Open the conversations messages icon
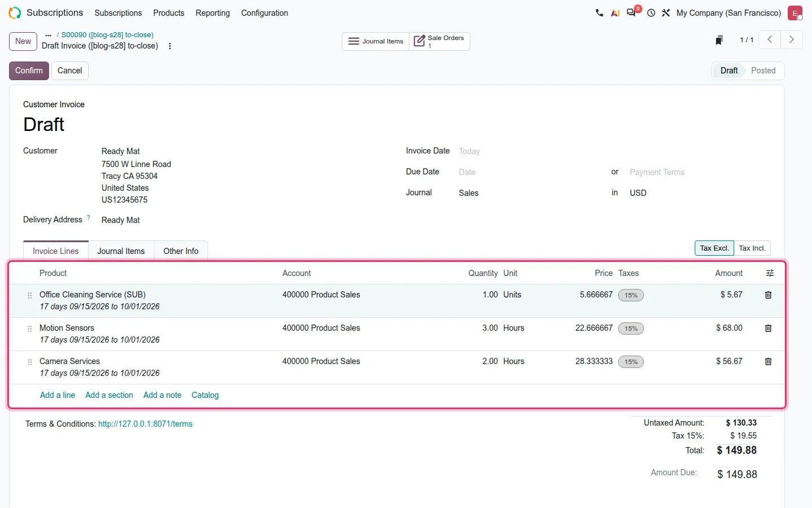The width and height of the screenshot is (812, 508). pyautogui.click(x=632, y=12)
